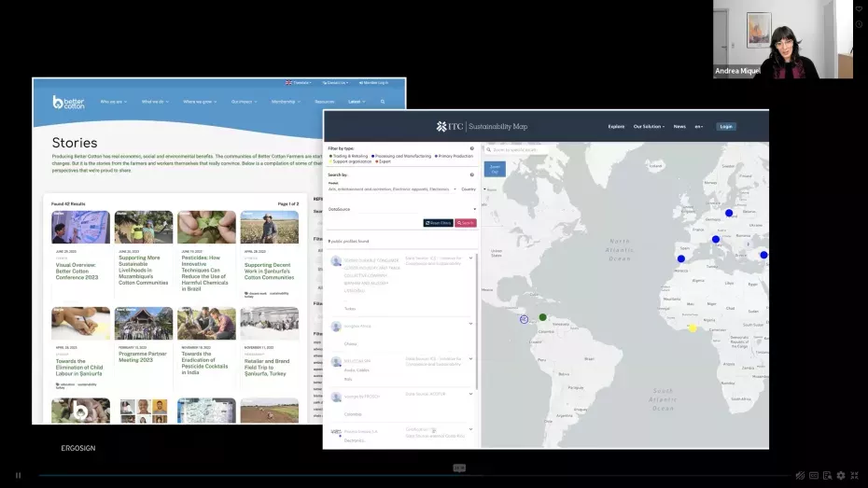The image size is (868, 488).
Task: Pause the video playback
Action: pos(18,475)
